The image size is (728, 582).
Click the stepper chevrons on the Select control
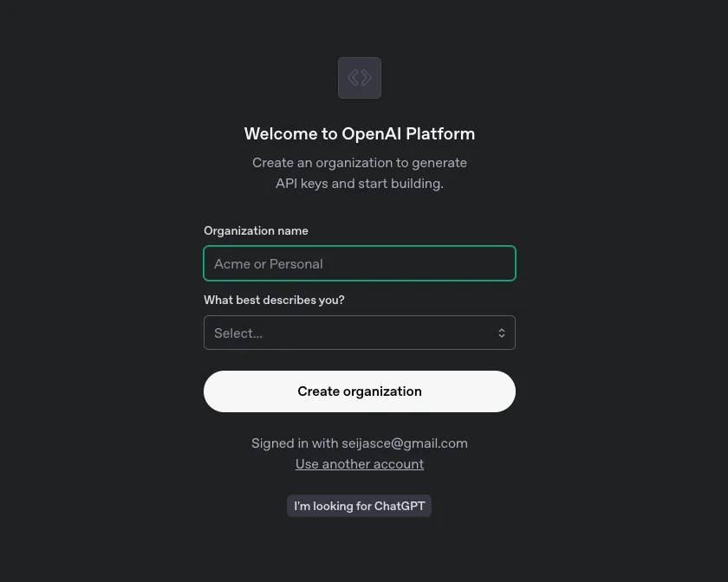tap(502, 333)
